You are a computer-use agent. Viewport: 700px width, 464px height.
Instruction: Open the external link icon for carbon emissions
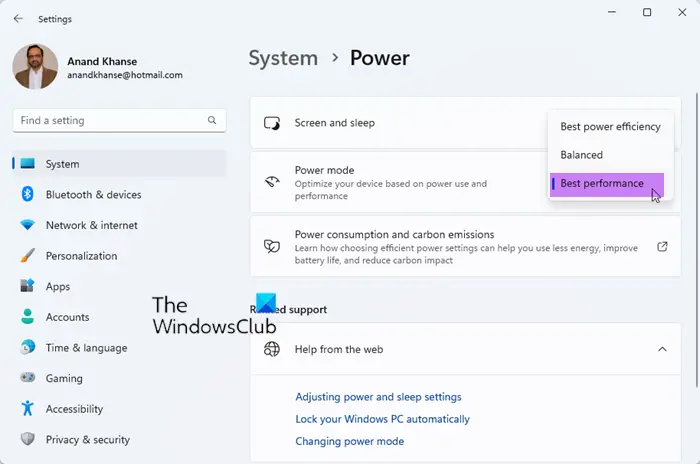tap(662, 247)
